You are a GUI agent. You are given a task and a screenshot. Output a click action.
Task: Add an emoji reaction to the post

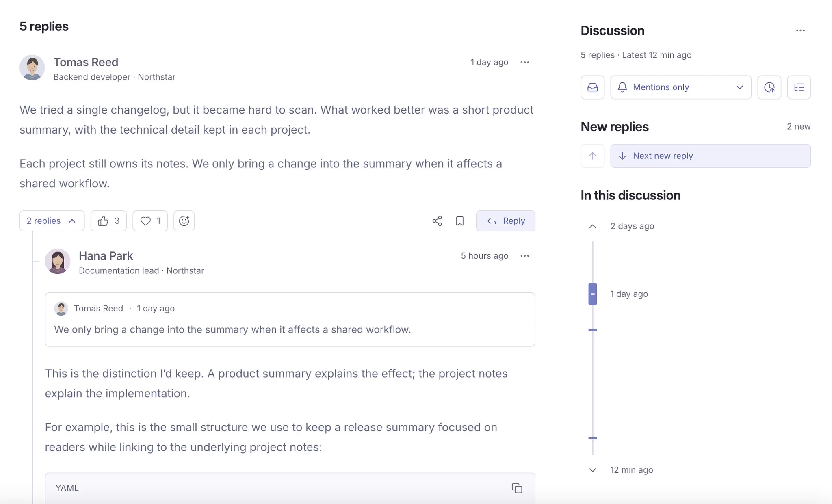tap(184, 221)
